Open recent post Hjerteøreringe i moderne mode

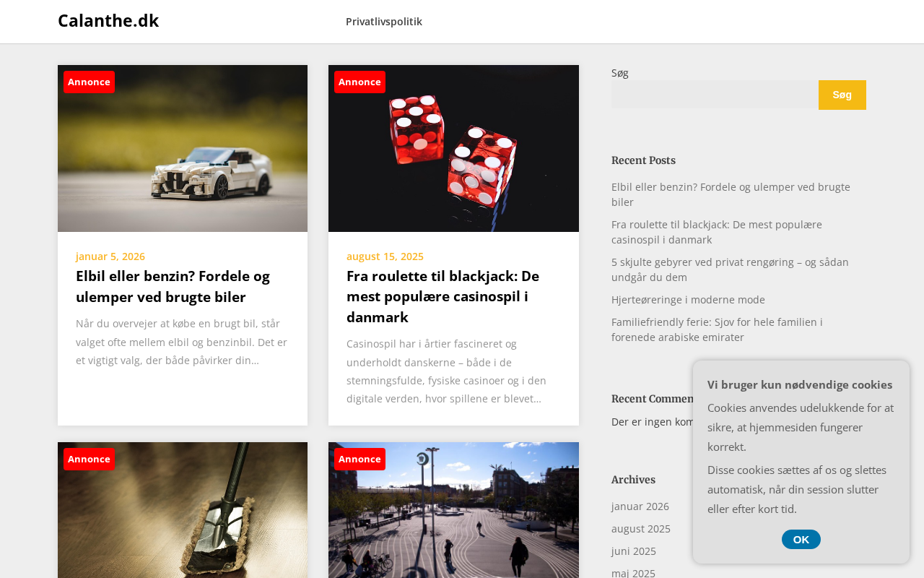688,300
